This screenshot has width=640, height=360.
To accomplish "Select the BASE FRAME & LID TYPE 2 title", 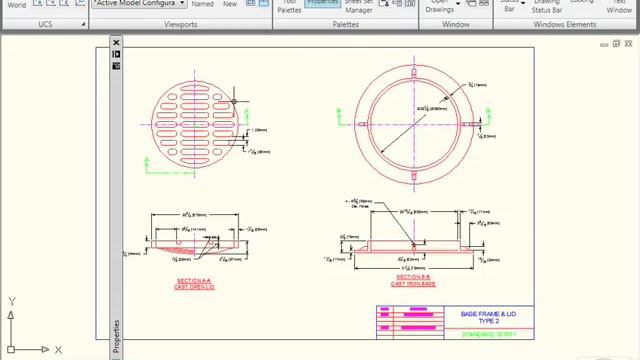I will pos(488,317).
